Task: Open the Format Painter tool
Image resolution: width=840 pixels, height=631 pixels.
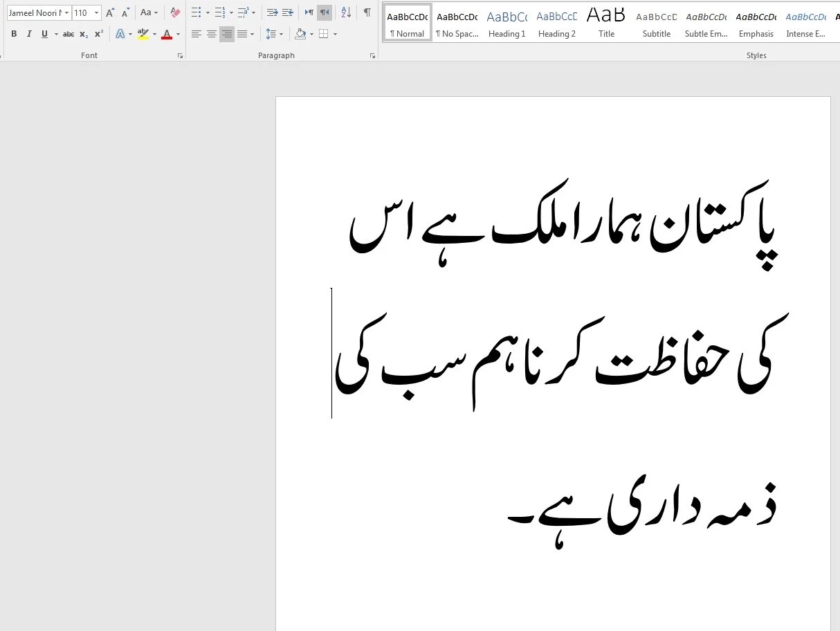Action: (174, 12)
